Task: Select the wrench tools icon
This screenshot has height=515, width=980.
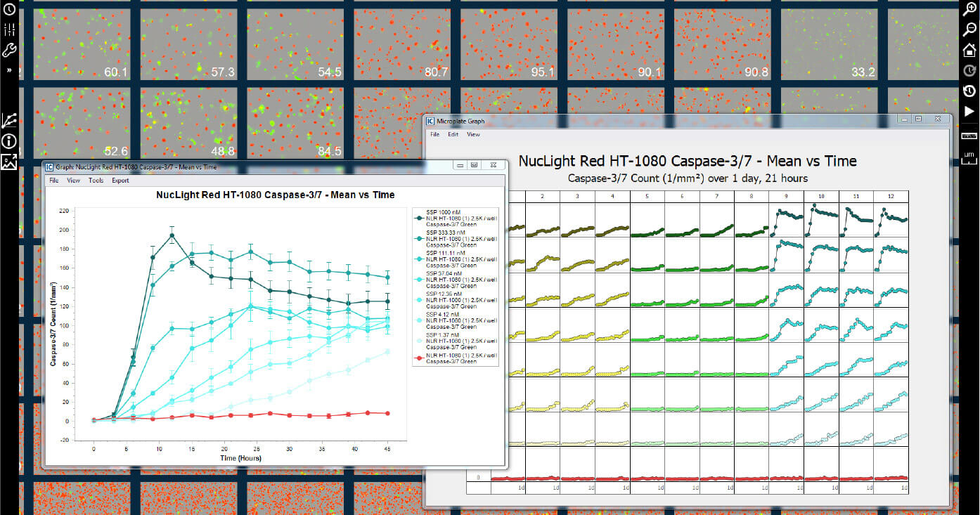Action: point(9,50)
